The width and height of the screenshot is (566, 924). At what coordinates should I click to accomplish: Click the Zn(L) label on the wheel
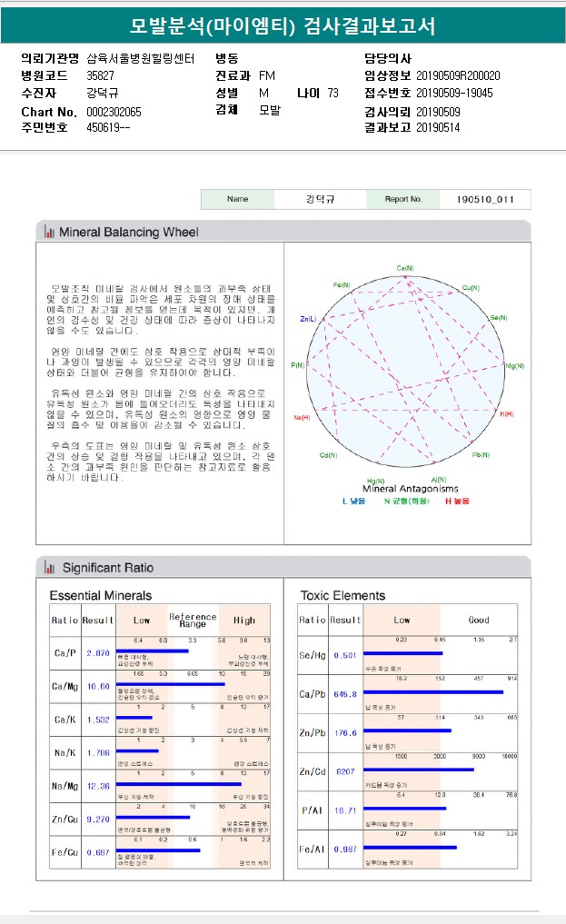pyautogui.click(x=308, y=319)
